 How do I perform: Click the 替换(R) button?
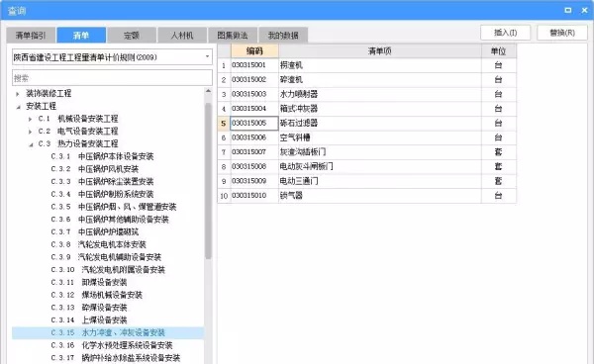click(562, 33)
